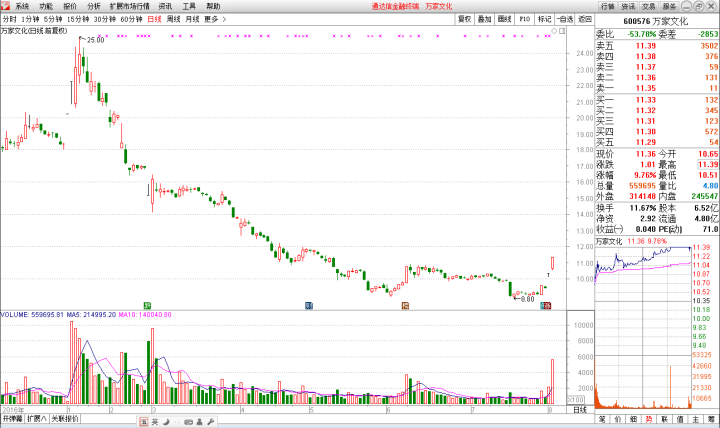Click the red marker icon below August candles
Screen dimensions: 720x428
546,305
